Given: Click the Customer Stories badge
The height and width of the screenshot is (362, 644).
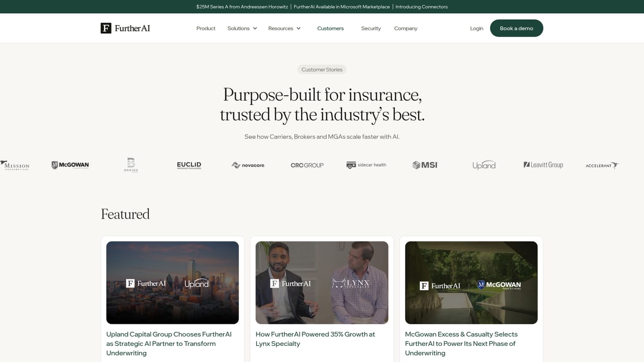Looking at the screenshot, I should point(322,70).
